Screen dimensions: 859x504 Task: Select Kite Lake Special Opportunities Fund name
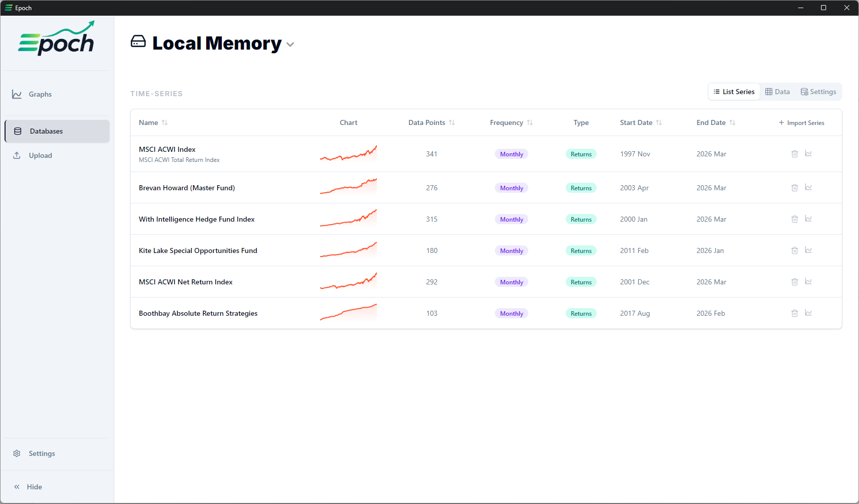coord(198,250)
